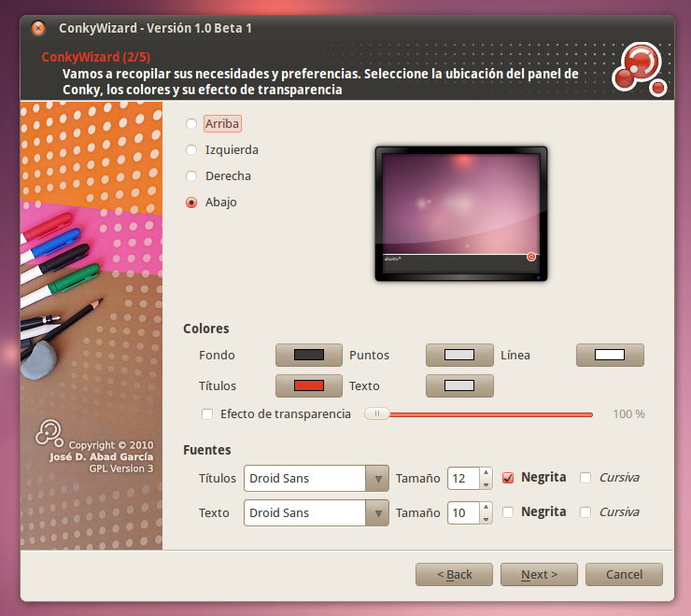Increase the Texto font size
Viewport: 691px width, 616px height.
point(487,507)
